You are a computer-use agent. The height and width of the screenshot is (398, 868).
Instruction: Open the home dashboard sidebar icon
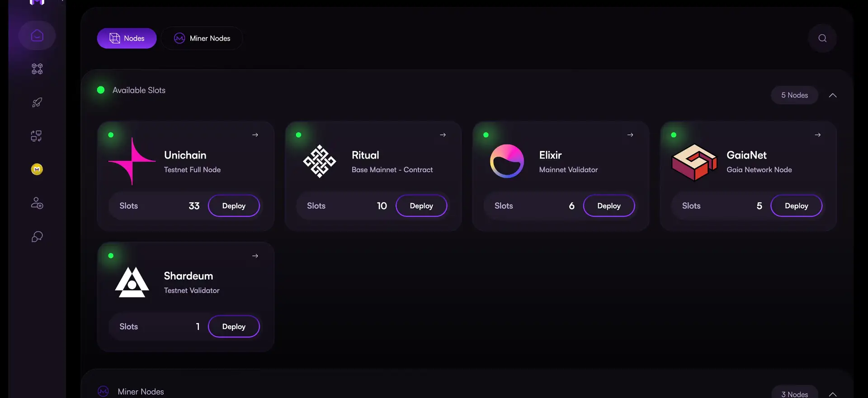(x=37, y=35)
